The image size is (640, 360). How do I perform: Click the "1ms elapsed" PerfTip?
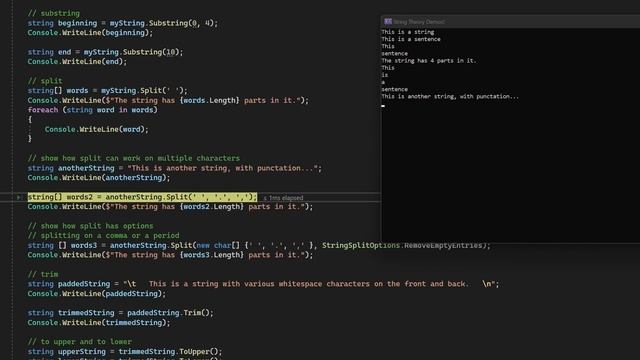coord(283,198)
